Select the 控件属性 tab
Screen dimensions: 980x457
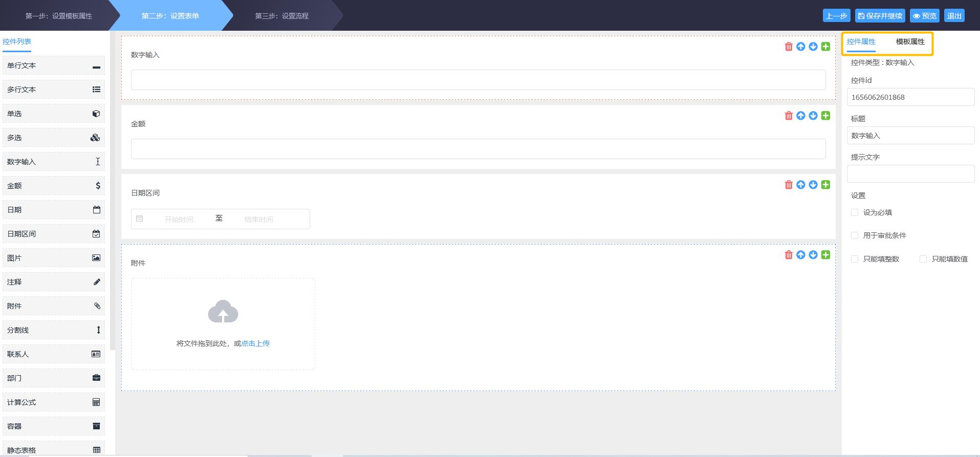[x=861, y=42]
